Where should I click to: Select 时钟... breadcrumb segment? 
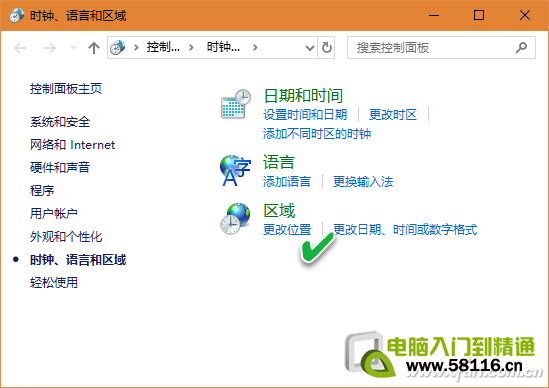(x=223, y=47)
